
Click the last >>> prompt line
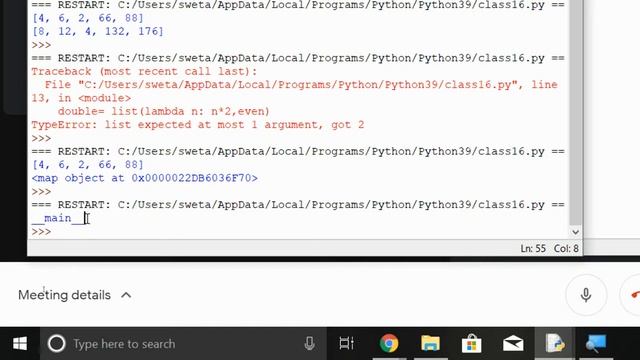[x=41, y=232]
